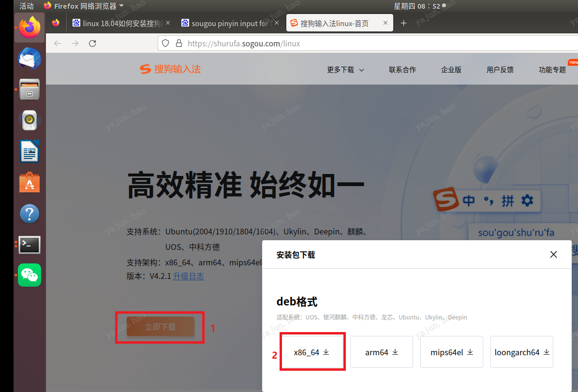Viewport: 578px width, 392px height.
Task: Open the 功能专题 menu item
Action: [552, 70]
